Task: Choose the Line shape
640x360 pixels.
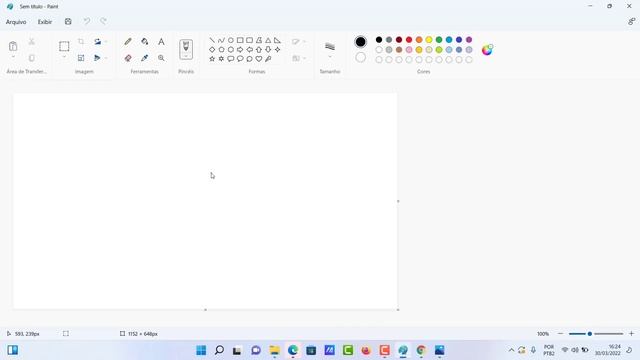Action: coord(212,40)
